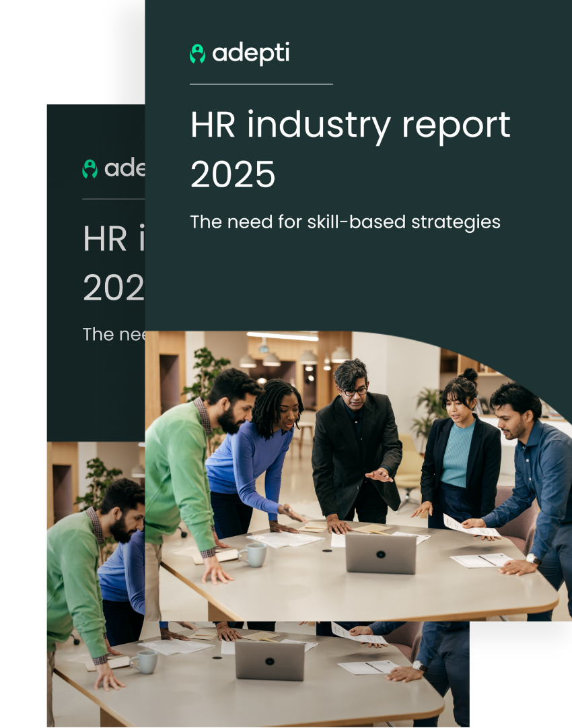Image resolution: width=572 pixels, height=728 pixels.
Task: Click the adepti logo icon on front cover
Action: coord(197,54)
